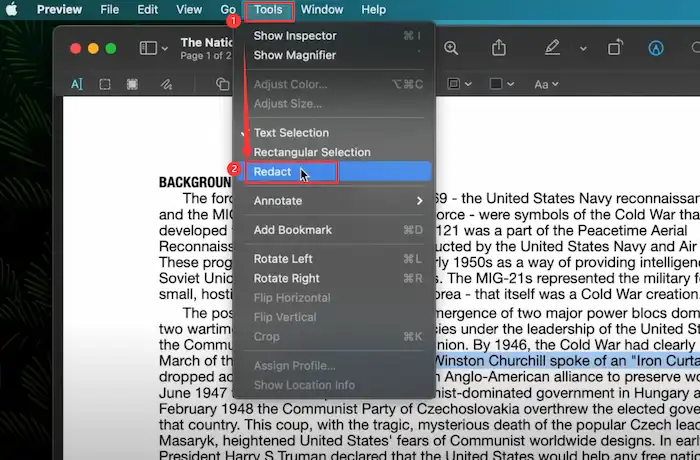700x460 pixels.
Task: Select the Highlight pen icon
Action: click(x=551, y=48)
